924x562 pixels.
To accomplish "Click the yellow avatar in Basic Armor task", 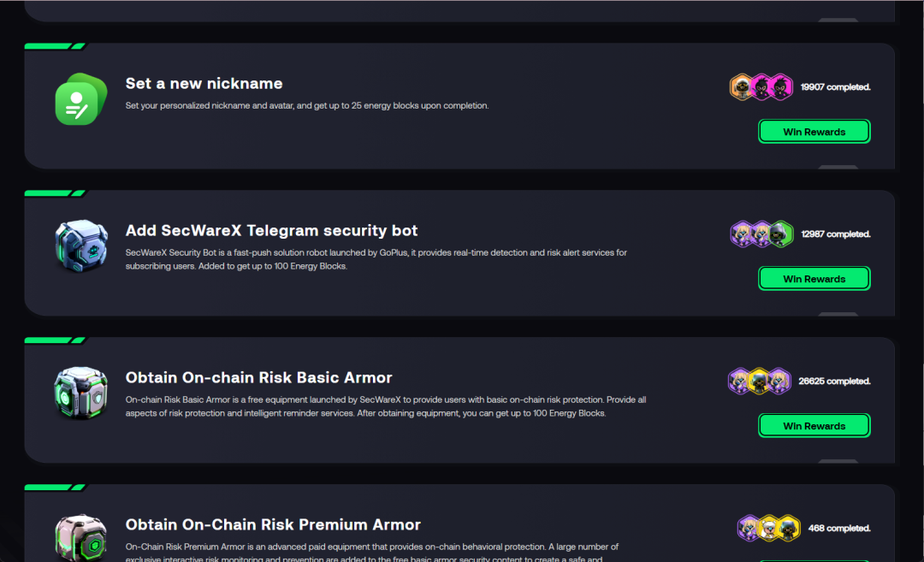I will point(760,382).
